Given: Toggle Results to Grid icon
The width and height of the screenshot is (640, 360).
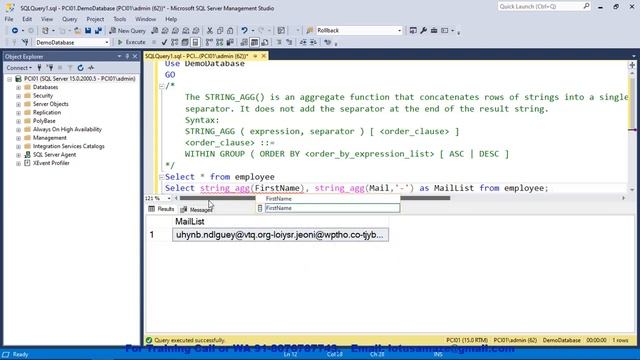Looking at the screenshot, I should [254, 42].
